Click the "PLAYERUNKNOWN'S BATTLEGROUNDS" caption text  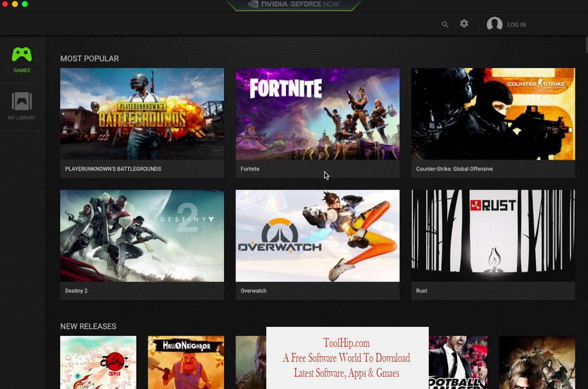[113, 169]
